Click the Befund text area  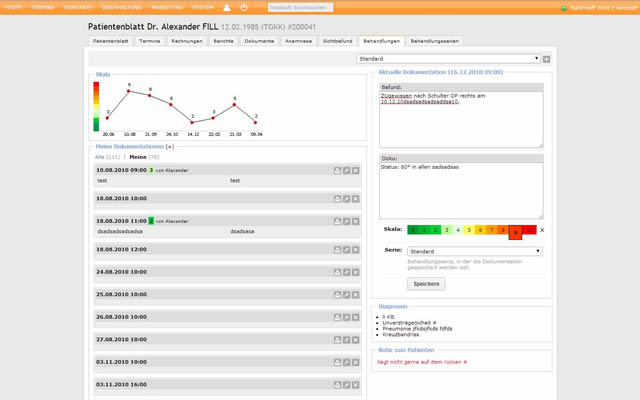[x=461, y=120]
